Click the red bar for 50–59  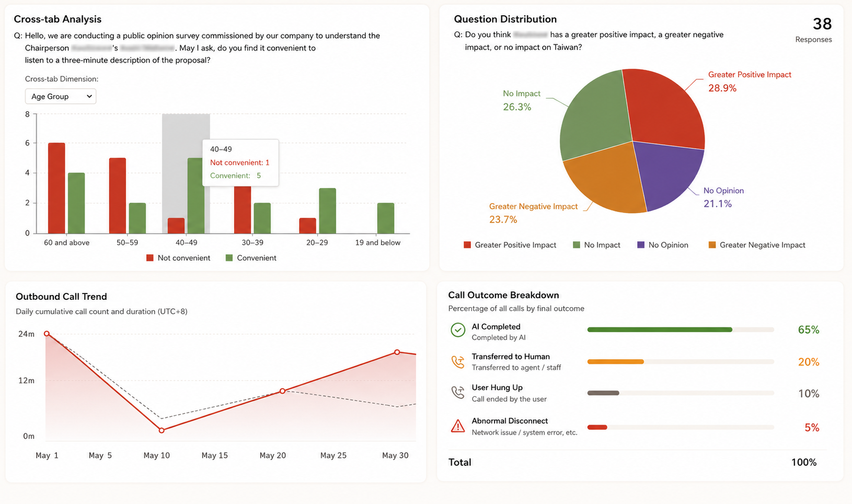pyautogui.click(x=118, y=196)
